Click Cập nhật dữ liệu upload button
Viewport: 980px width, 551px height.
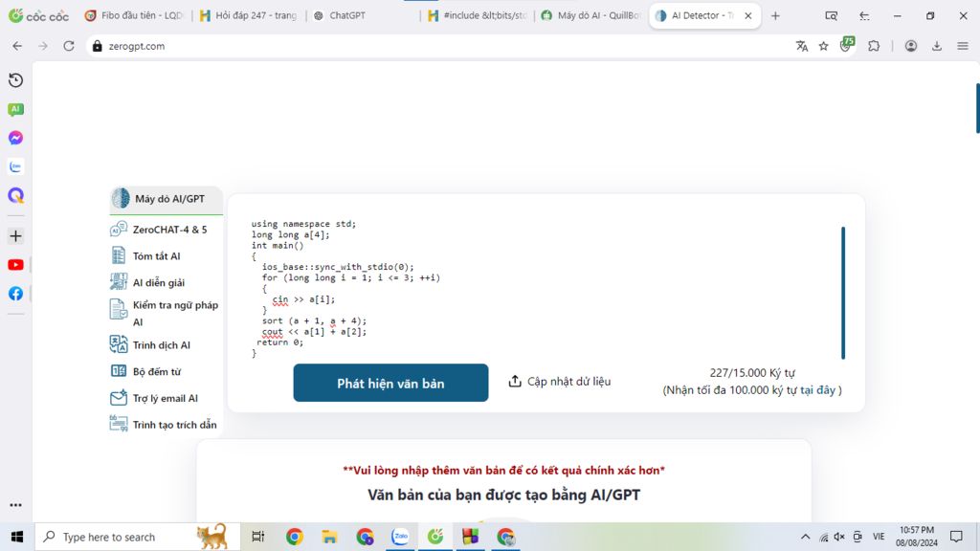(x=559, y=381)
